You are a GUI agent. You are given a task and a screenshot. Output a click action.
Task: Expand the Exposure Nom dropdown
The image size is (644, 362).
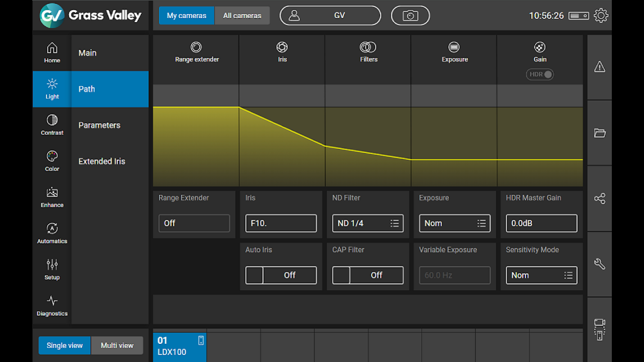455,224
